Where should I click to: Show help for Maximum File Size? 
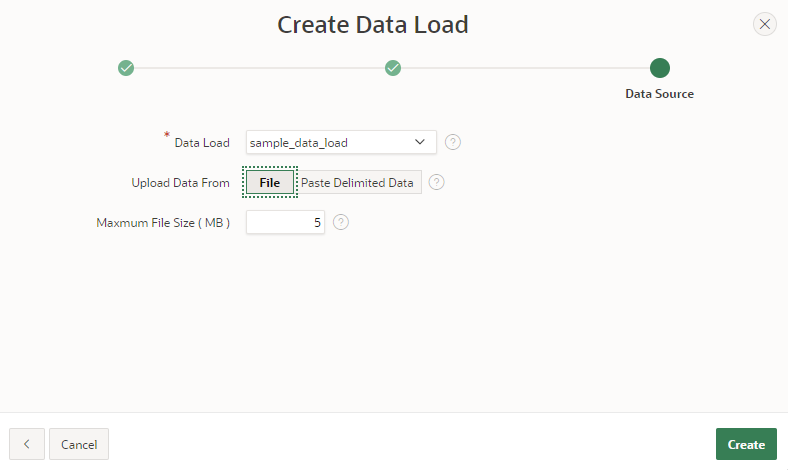[x=341, y=222]
